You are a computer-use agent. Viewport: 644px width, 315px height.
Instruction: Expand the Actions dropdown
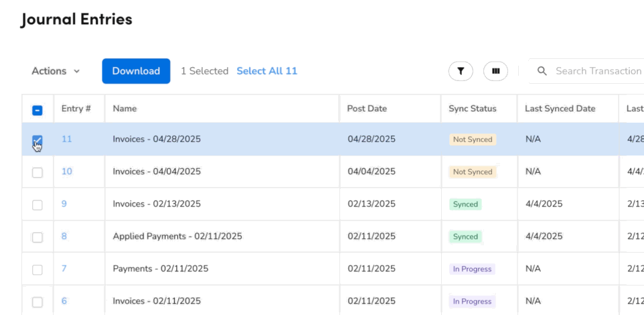tap(56, 71)
